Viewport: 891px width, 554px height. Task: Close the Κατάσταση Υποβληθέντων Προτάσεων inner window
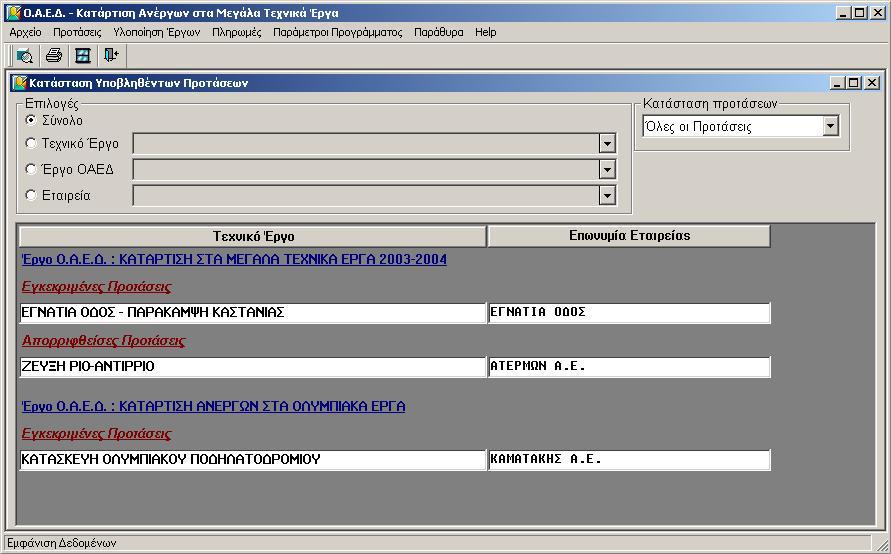872,83
